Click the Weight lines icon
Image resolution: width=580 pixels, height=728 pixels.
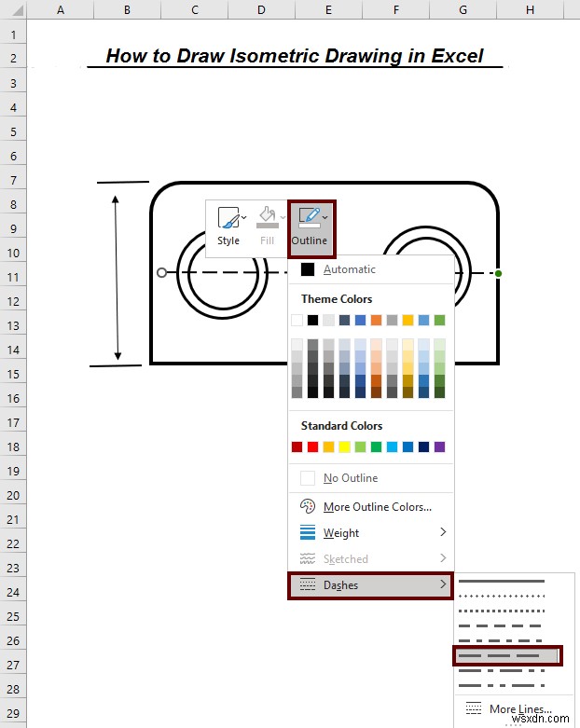click(308, 532)
